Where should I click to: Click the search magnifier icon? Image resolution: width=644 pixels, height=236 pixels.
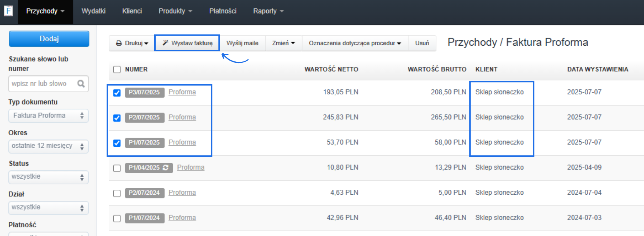(x=81, y=84)
